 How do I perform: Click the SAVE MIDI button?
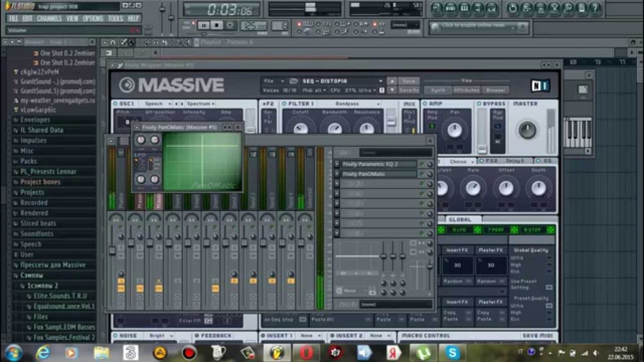[537, 336]
